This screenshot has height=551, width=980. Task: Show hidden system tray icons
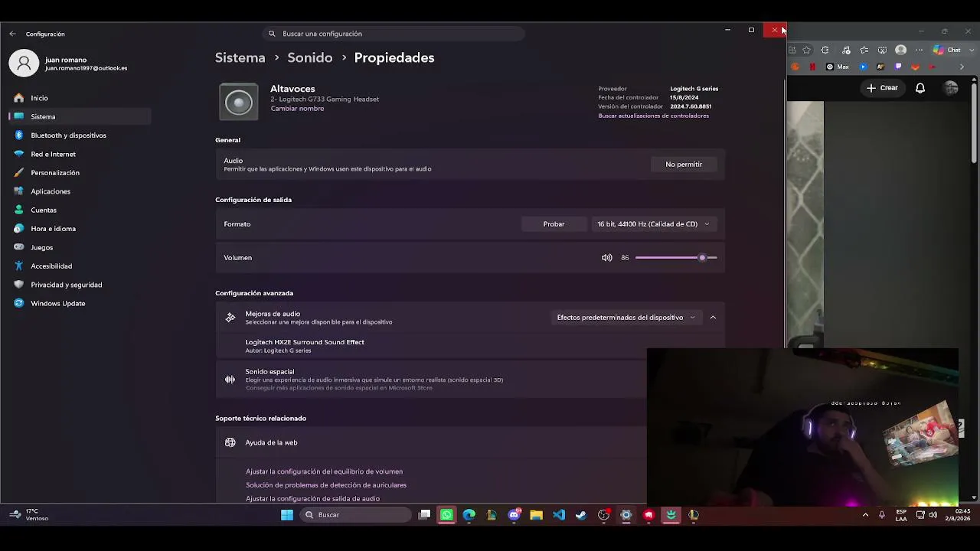[x=865, y=515]
